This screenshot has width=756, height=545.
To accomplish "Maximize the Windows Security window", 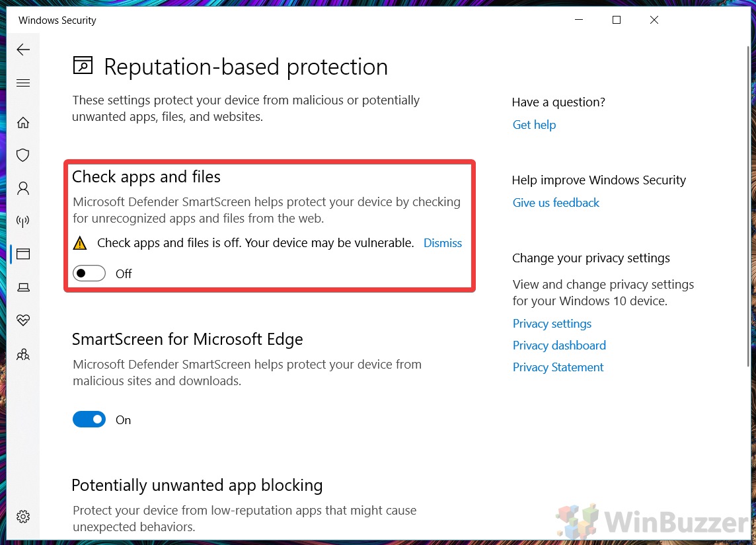I will [x=616, y=20].
